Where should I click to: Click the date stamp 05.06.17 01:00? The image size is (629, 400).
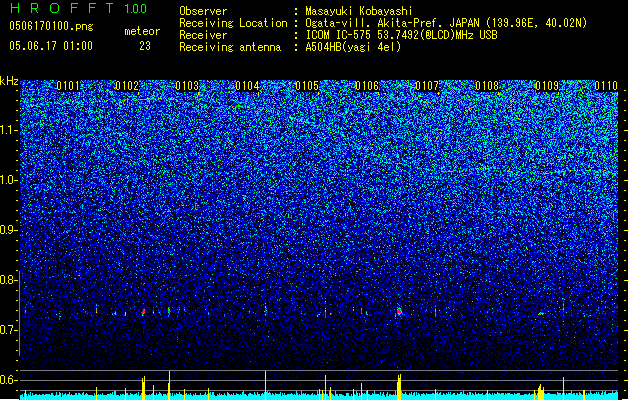coord(51,45)
